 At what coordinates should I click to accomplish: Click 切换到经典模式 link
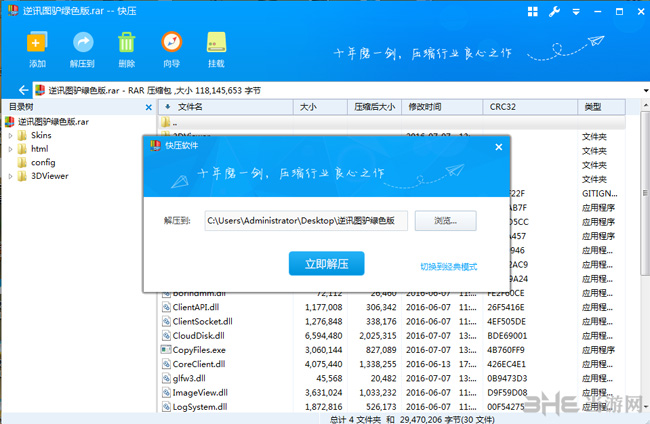[449, 267]
